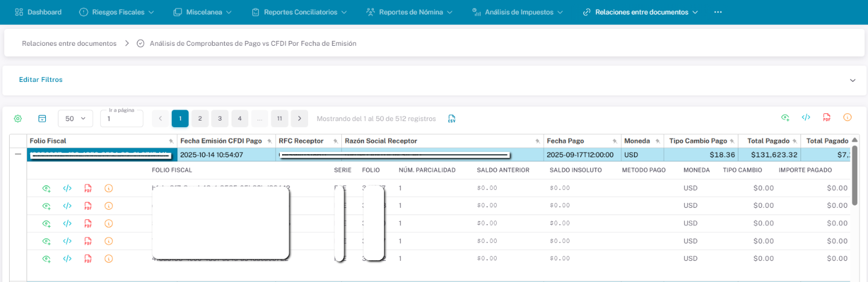
Task: Click the red PDF icon in top-right toolbar
Action: 826,117
